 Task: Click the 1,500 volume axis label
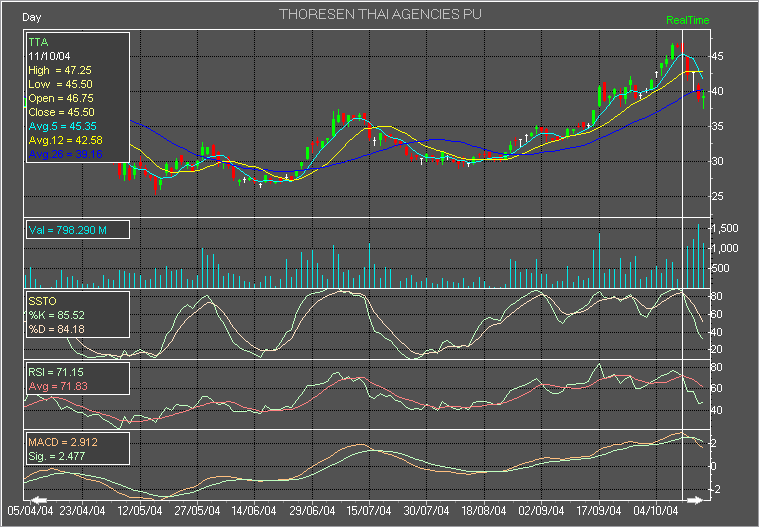[725, 228]
